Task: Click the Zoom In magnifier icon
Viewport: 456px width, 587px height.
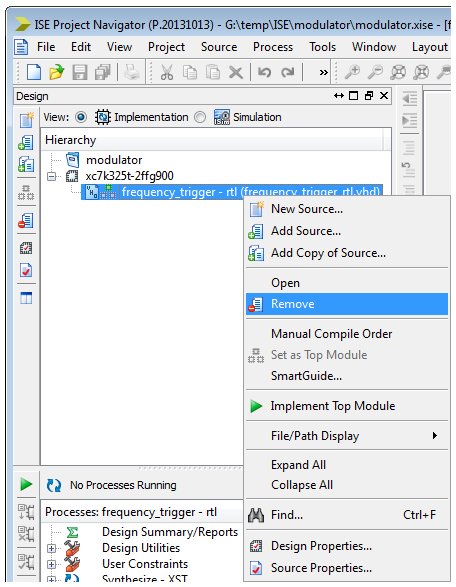Action: (x=352, y=72)
